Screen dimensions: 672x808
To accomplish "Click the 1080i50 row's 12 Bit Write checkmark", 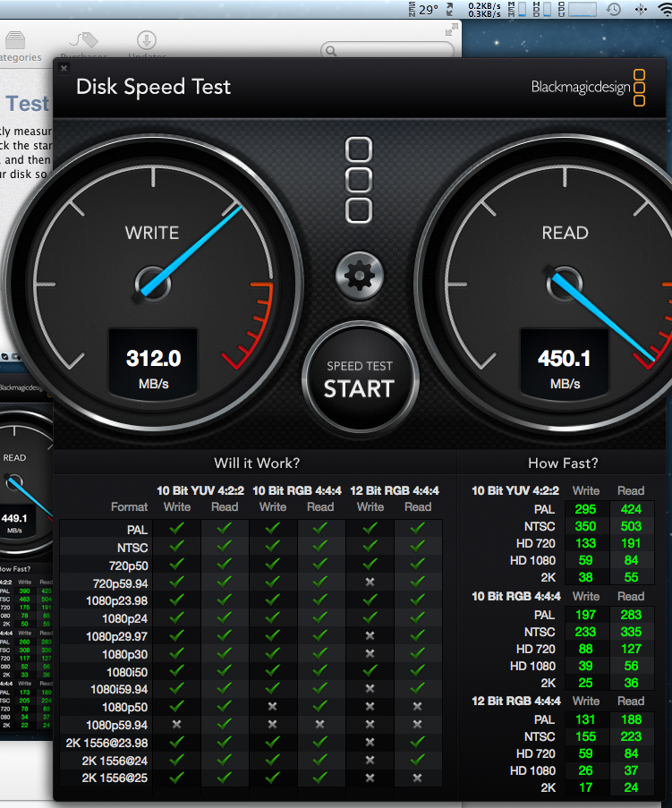I will coord(370,671).
